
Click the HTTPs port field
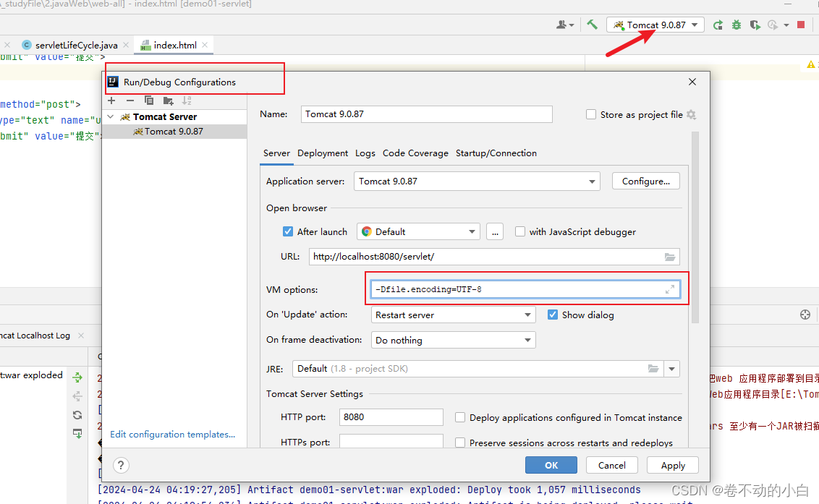pos(391,441)
